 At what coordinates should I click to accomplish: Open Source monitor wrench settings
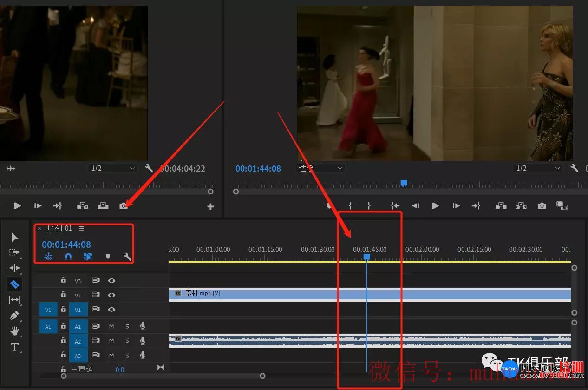(149, 168)
